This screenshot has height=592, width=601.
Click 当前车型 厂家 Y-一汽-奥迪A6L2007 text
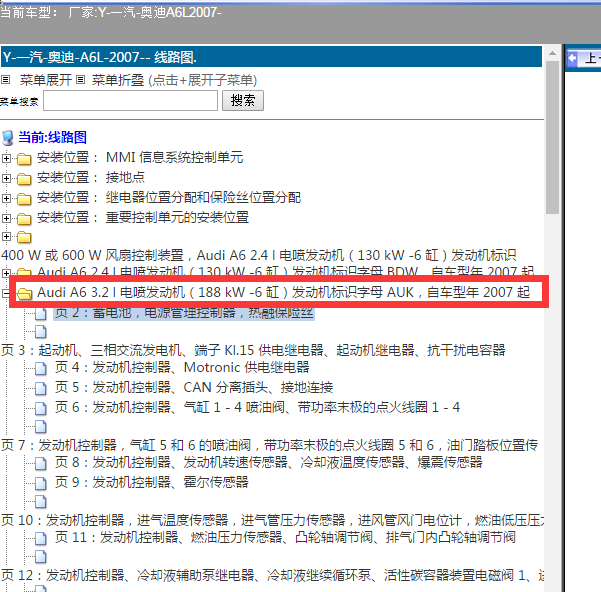111,12
